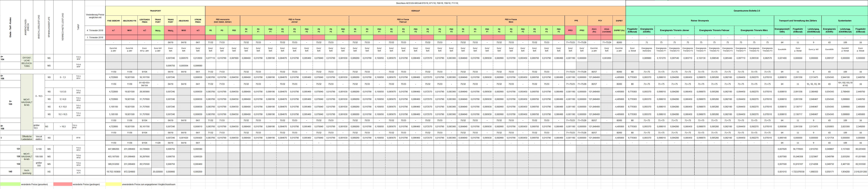Select the 'PED in Fasce März' header
Image resolution: width=868 pixels, height=189 pixels.
pyautogui.click(x=511, y=21)
